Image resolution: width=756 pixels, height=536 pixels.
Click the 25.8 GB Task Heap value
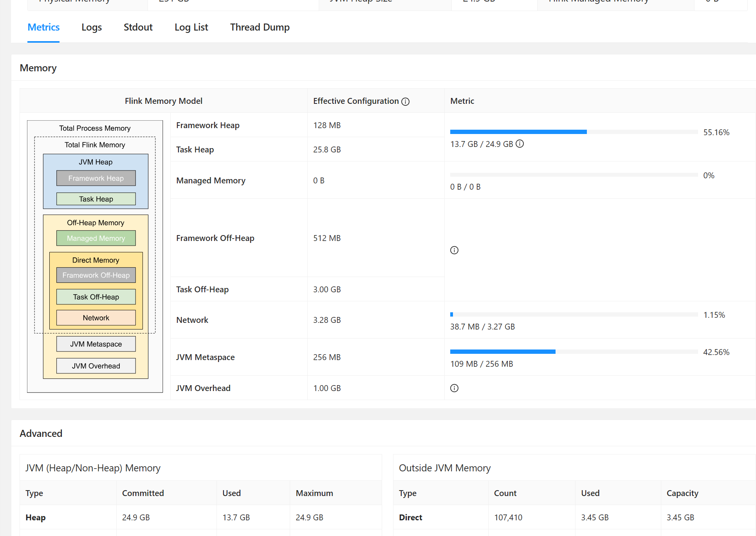[327, 149]
